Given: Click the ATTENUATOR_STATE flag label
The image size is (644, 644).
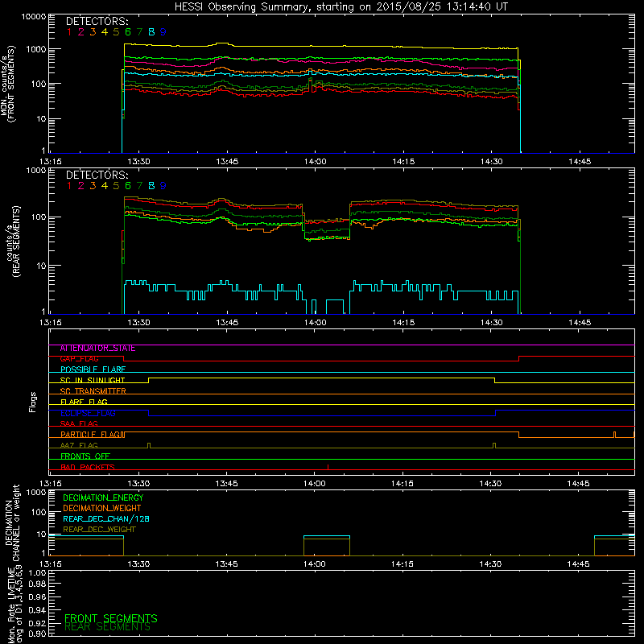Looking at the screenshot, I should click(97, 349).
